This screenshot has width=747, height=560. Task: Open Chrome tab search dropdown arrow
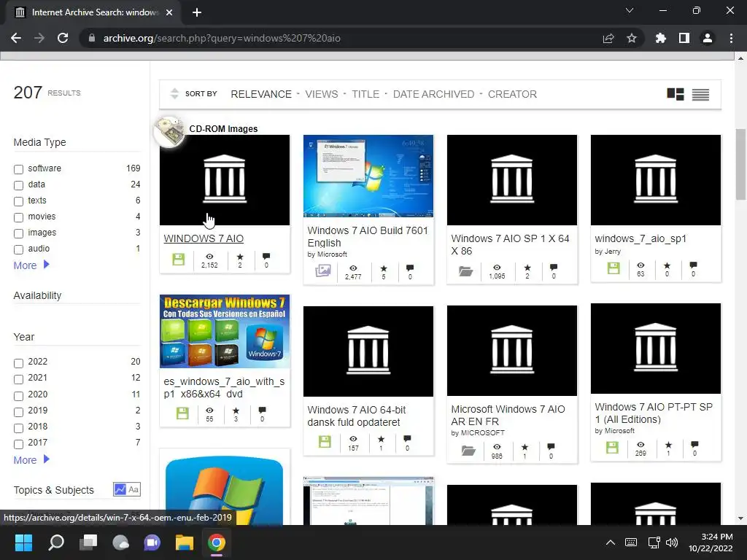click(630, 10)
